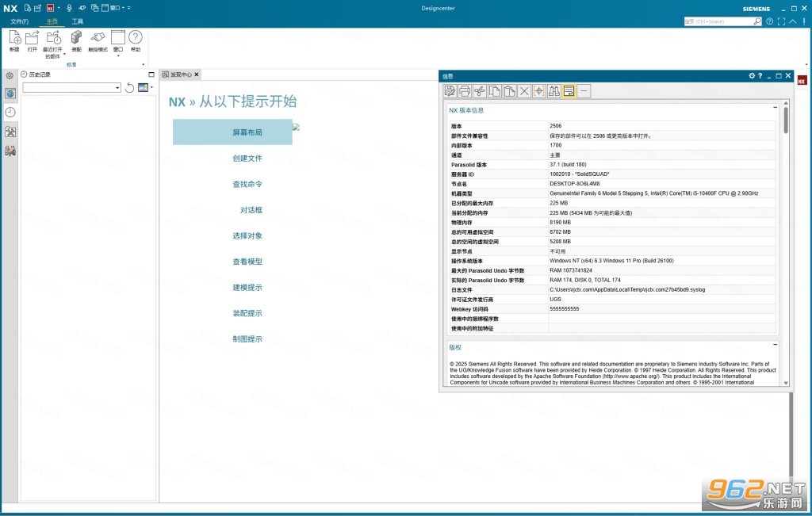812x516 pixels.
Task: Click the info window question mark help
Action: coord(760,75)
